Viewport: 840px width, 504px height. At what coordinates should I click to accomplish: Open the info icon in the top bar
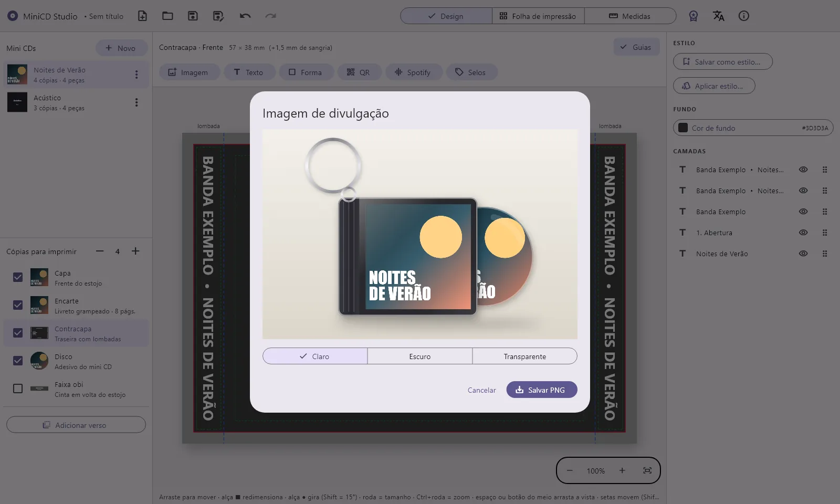744,16
